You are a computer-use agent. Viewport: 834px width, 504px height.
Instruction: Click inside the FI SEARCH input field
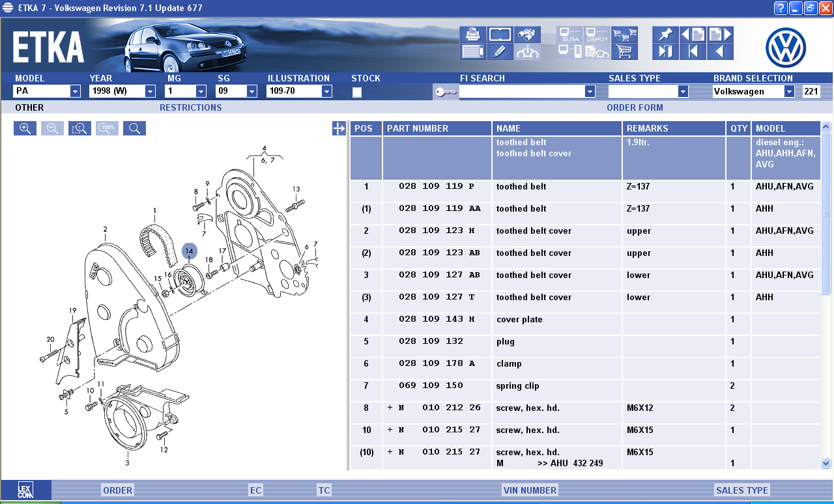522,92
